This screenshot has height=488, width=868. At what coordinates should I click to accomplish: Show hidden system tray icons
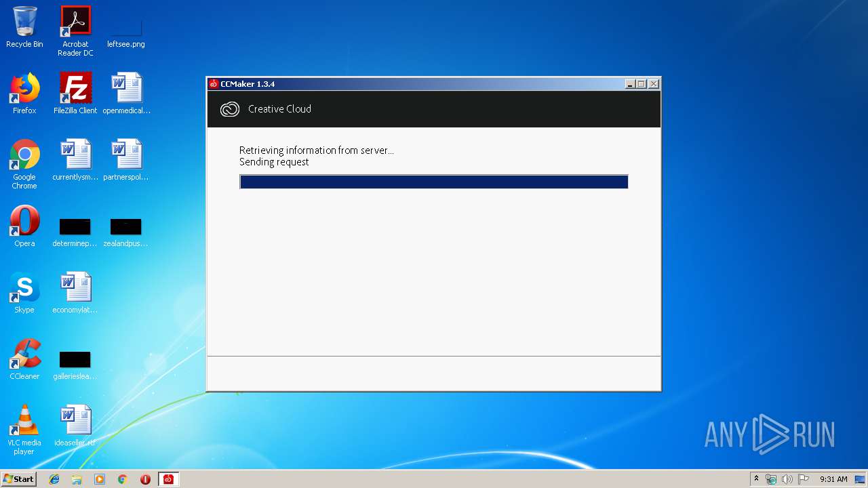pos(756,479)
